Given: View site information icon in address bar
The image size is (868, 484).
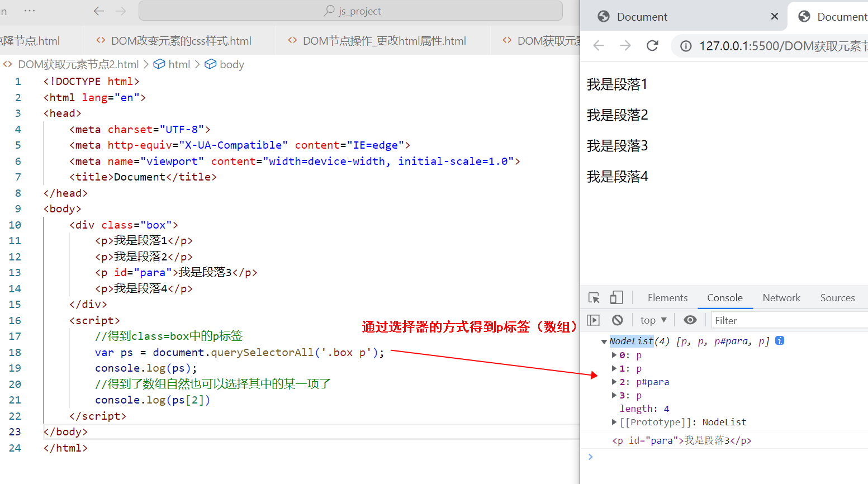Looking at the screenshot, I should [685, 46].
